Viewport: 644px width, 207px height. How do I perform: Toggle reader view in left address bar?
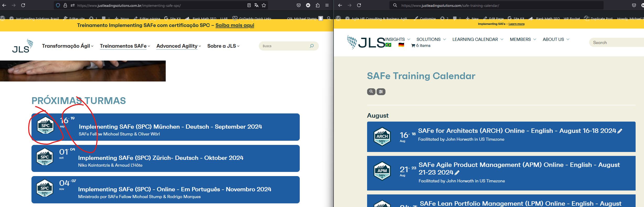point(249,5)
